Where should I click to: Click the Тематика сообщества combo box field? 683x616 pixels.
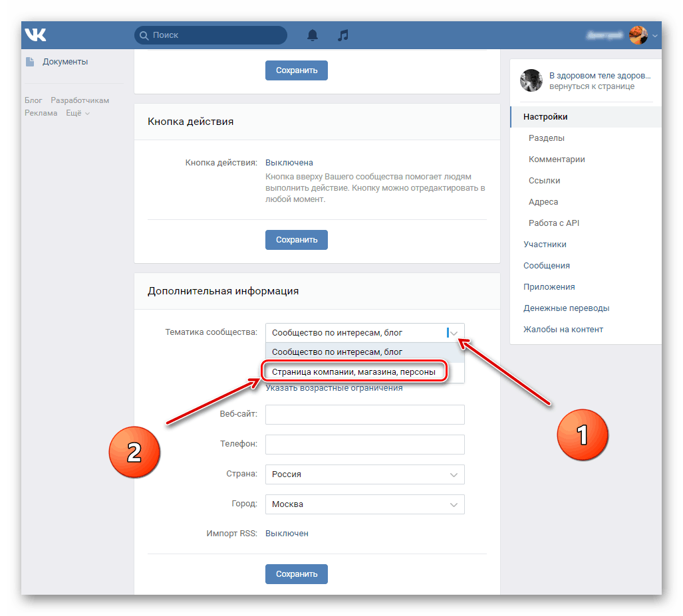click(364, 333)
